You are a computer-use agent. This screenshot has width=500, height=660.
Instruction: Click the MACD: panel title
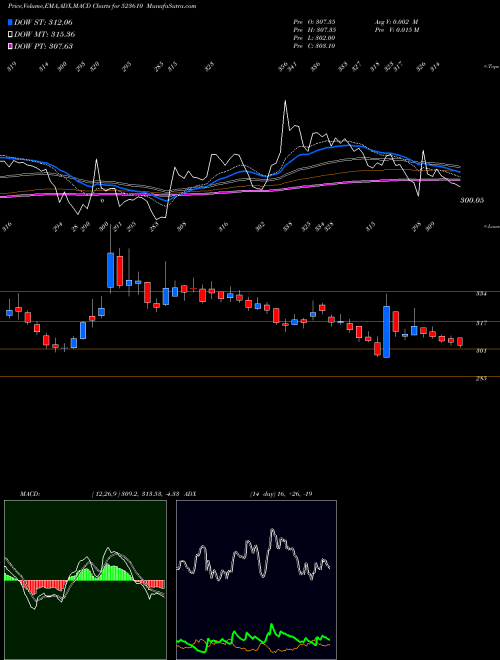click(x=29, y=494)
